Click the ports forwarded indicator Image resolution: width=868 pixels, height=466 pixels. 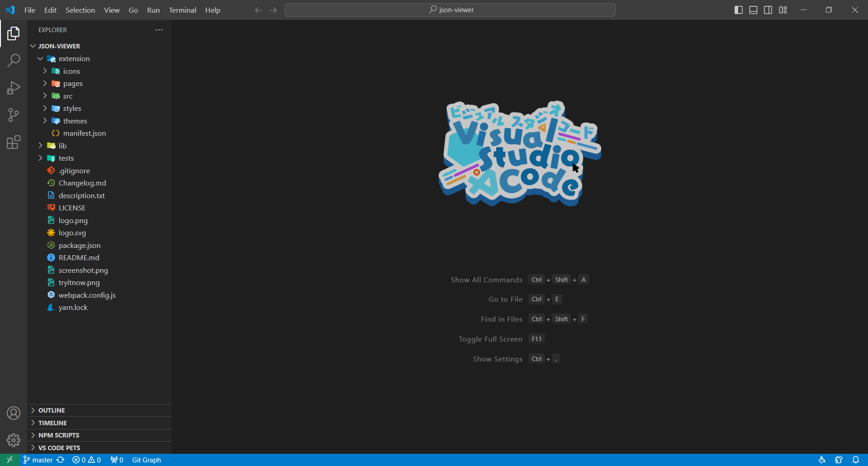[117, 460]
